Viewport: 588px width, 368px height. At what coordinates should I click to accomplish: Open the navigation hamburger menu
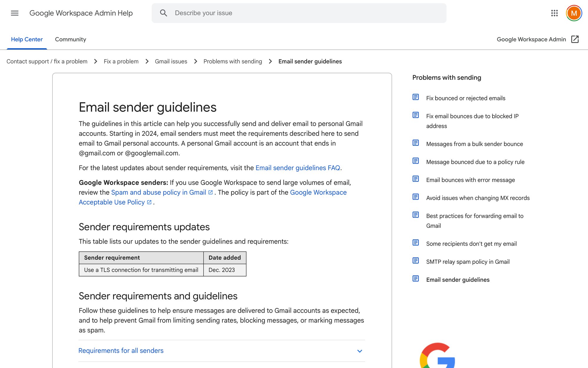[14, 13]
